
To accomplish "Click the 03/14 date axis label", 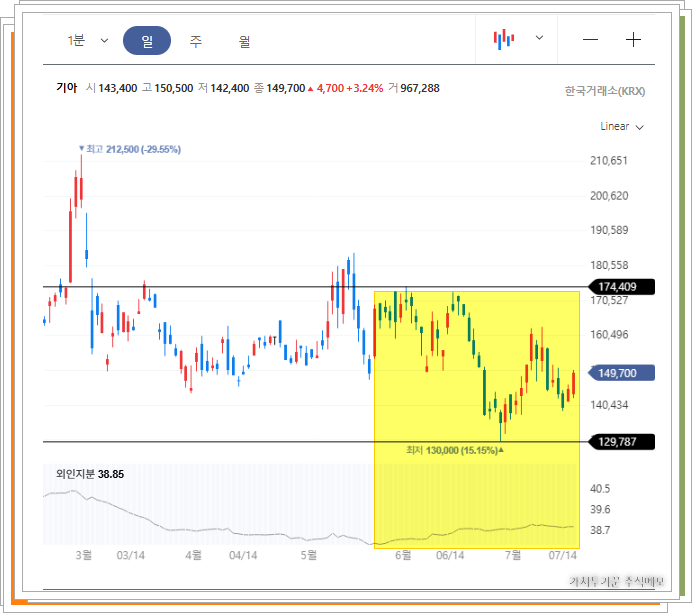I will (131, 555).
